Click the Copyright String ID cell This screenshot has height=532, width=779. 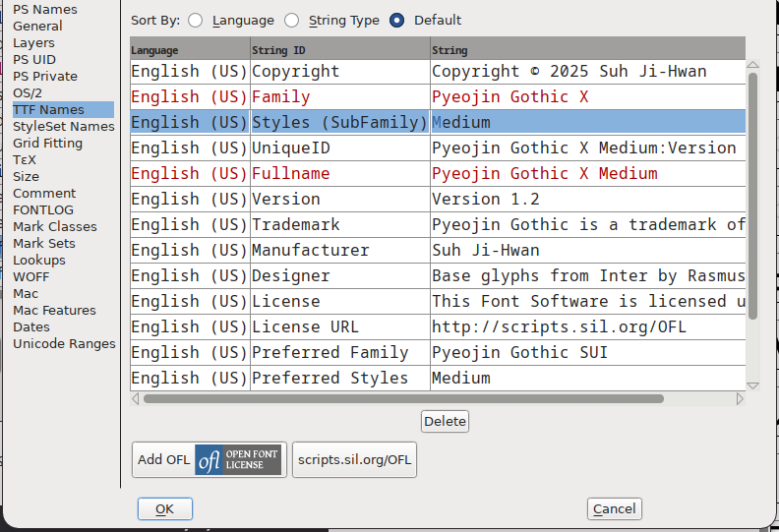point(340,72)
